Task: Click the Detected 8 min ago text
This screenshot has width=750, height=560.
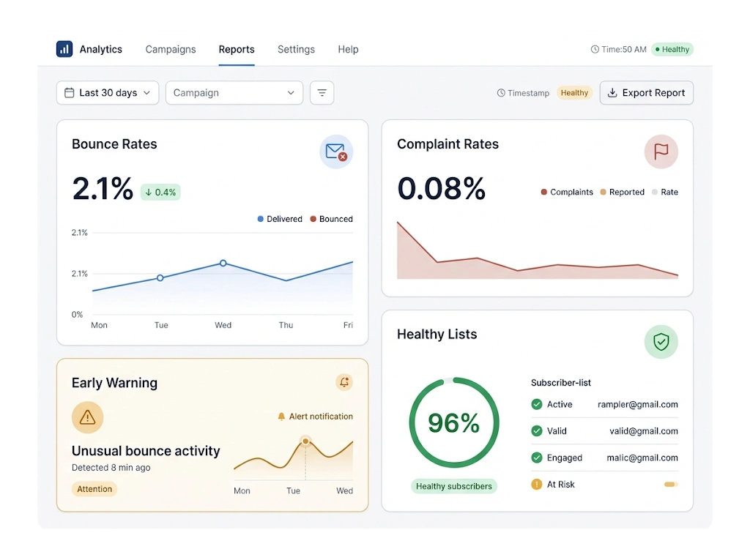Action: pos(111,468)
